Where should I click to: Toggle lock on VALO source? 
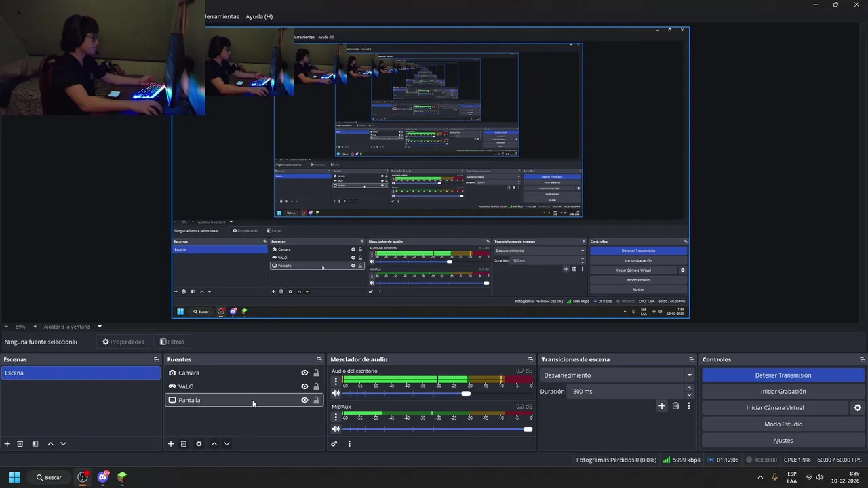(x=316, y=386)
